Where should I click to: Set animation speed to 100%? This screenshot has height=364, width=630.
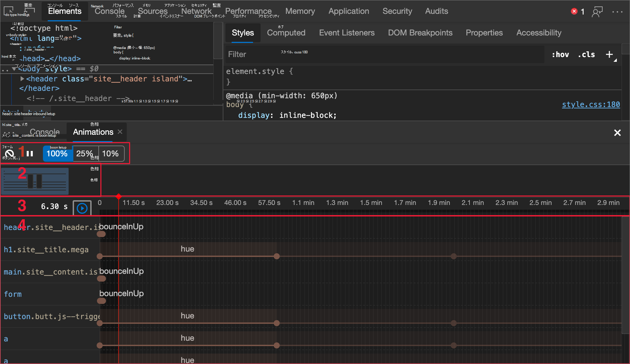pos(57,154)
